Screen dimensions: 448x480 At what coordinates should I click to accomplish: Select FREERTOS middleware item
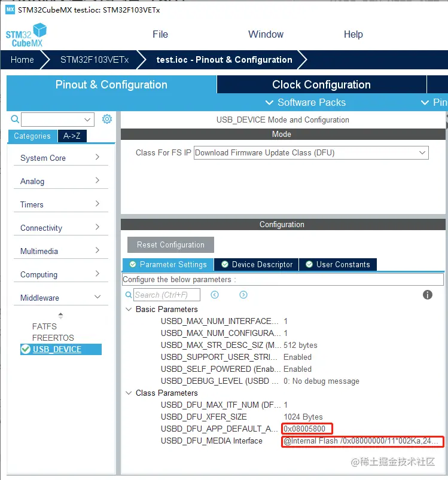(53, 338)
